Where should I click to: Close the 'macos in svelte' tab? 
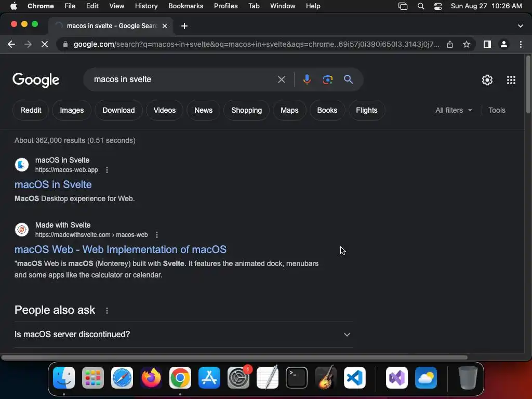[x=165, y=26]
